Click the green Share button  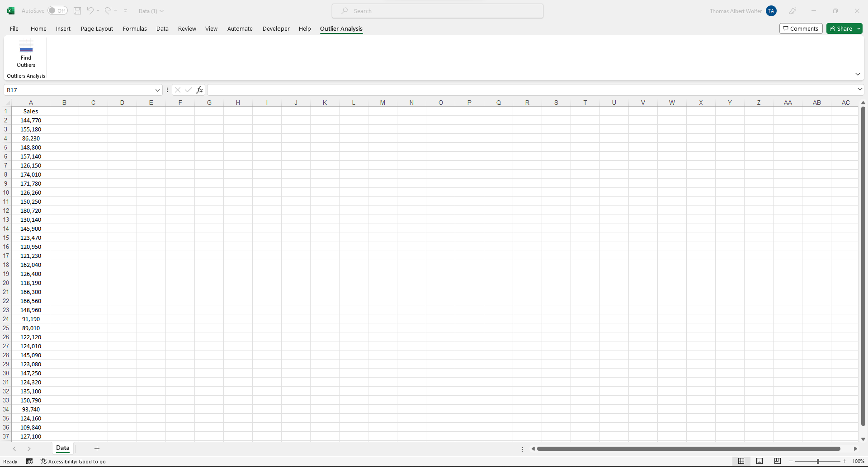click(x=841, y=28)
